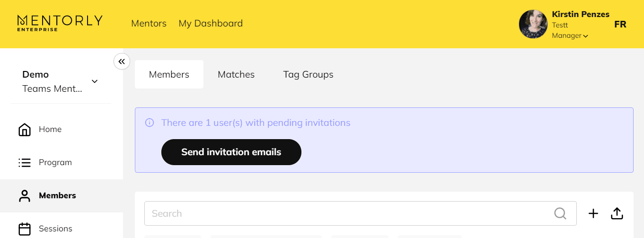Go to Mentors in top navigation
This screenshot has width=644, height=238.
(x=149, y=23)
